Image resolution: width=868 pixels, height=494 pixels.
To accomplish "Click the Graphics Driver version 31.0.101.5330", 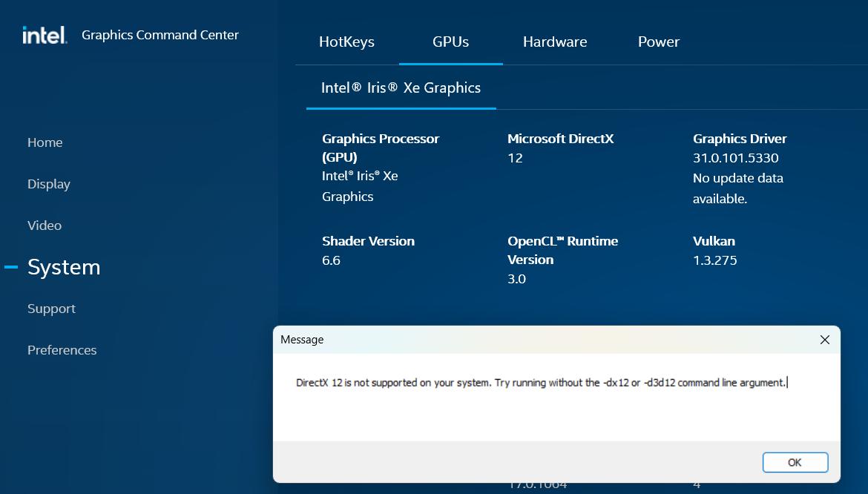I will click(736, 158).
